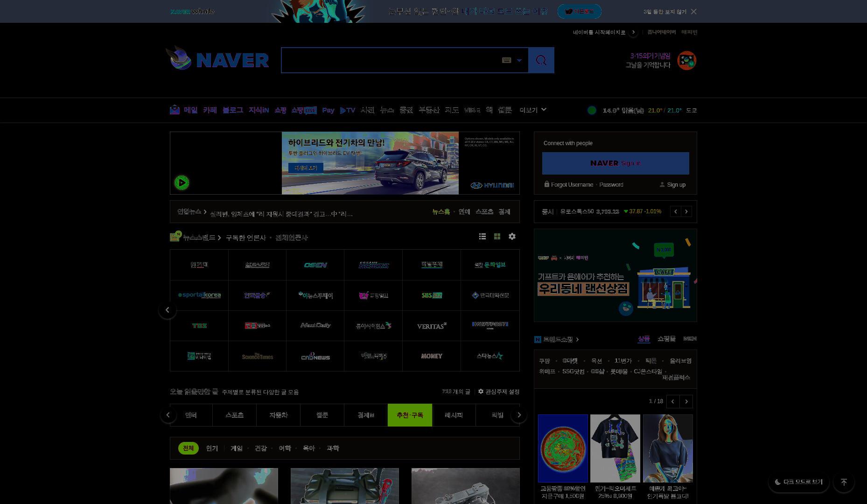
Task: Switch newsstand to grid view
Action: tap(497, 237)
